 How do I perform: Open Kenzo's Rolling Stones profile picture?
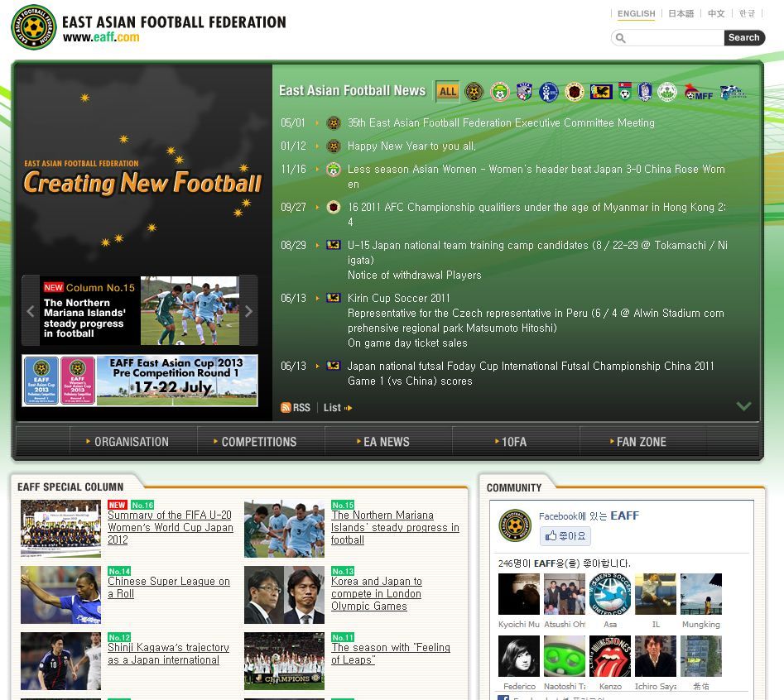tap(610, 656)
